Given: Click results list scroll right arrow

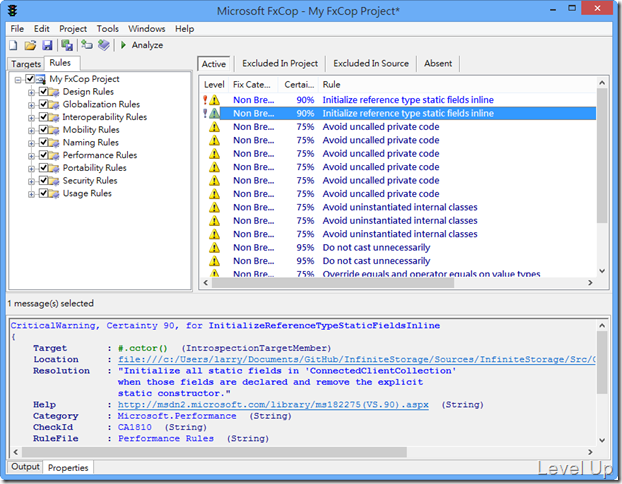Looking at the screenshot, I should [x=590, y=282].
